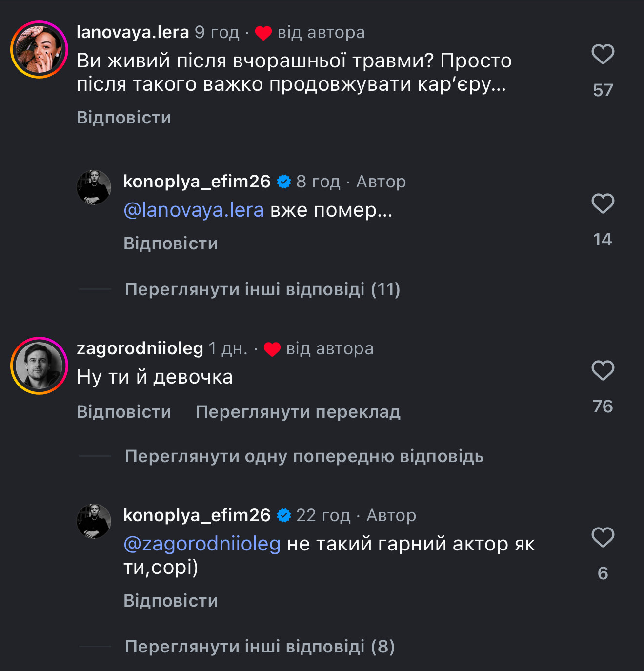Open the @lanovaya.lera mention link
Viewport: 644px width, 671px height.
pyautogui.click(x=194, y=210)
